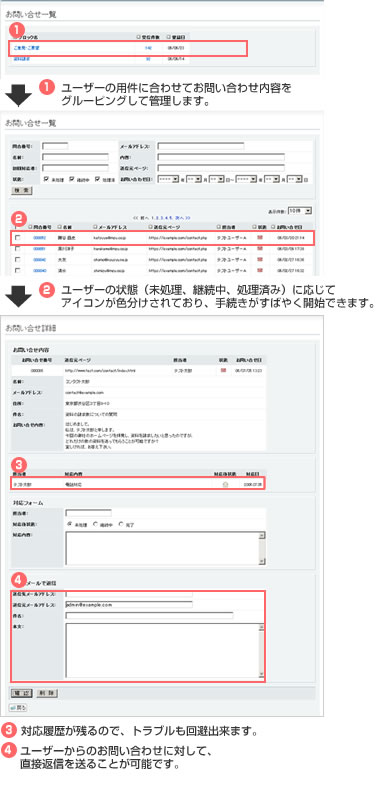The image size is (380, 790).
Task: Sort inquiry table by 担当者 header
Action: pyautogui.click(x=226, y=227)
